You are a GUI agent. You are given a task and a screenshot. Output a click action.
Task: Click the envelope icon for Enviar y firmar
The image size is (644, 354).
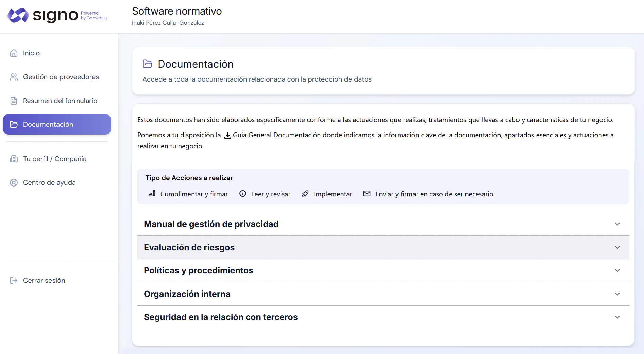coord(367,194)
